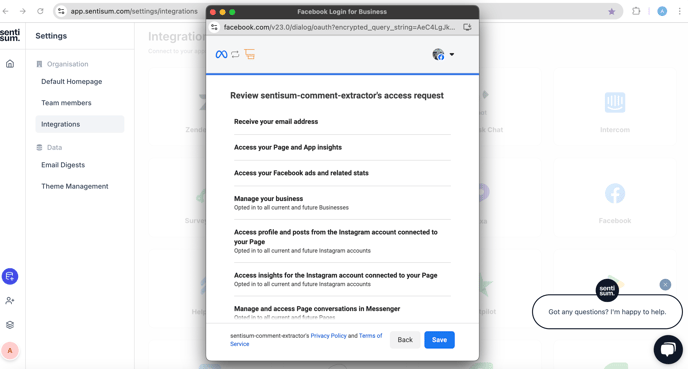Click the orange app icon next to Meta logo
Screen dimensions: 688x369
tap(250, 54)
